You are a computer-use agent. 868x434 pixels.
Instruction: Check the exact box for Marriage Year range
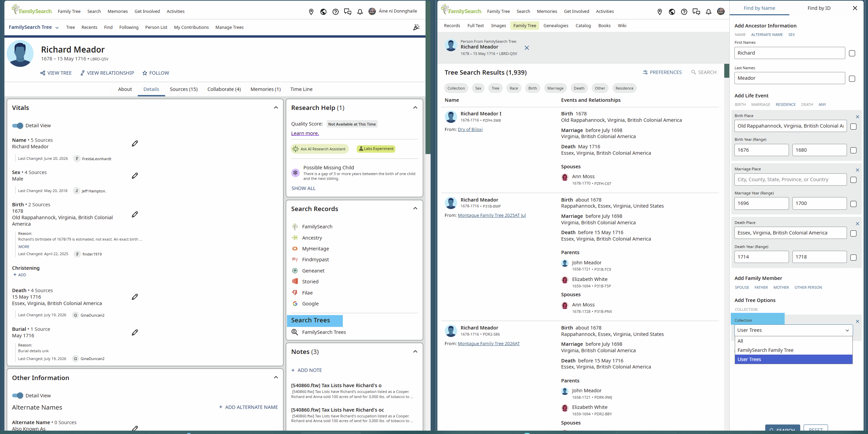853,204
